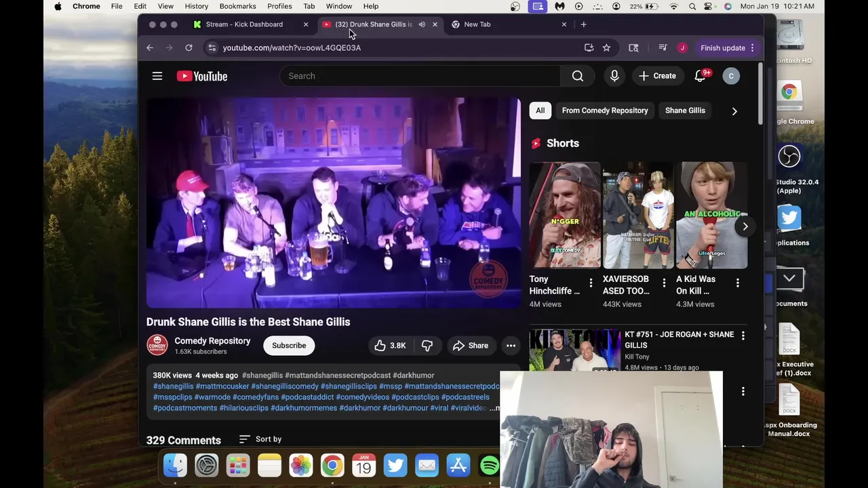The image size is (868, 488).
Task: Open Mail app from the Dock
Action: (x=427, y=465)
